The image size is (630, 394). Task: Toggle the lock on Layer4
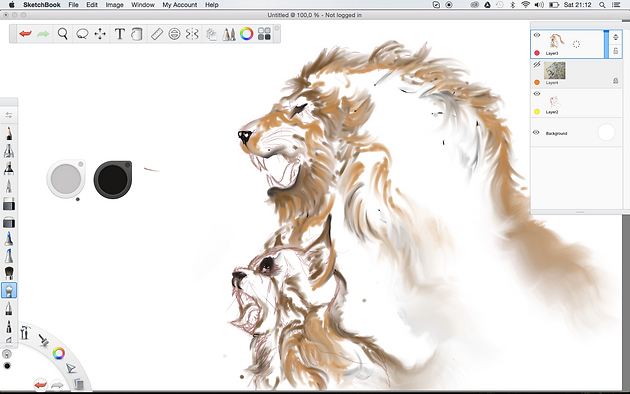pos(616,81)
